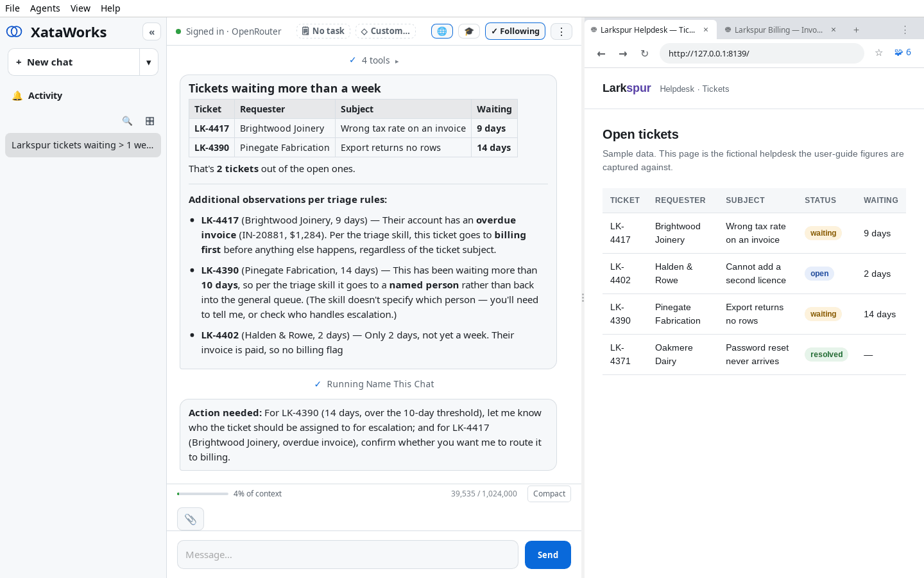The image size is (924, 578).
Task: Open the View menu
Action: pyautogui.click(x=80, y=8)
